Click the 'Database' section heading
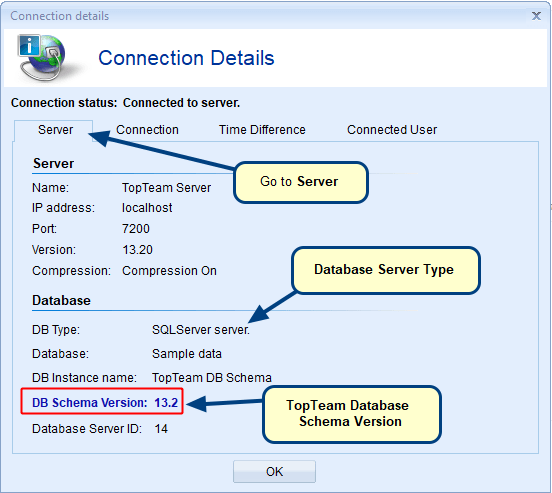The height and width of the screenshot is (493, 552). point(61,300)
